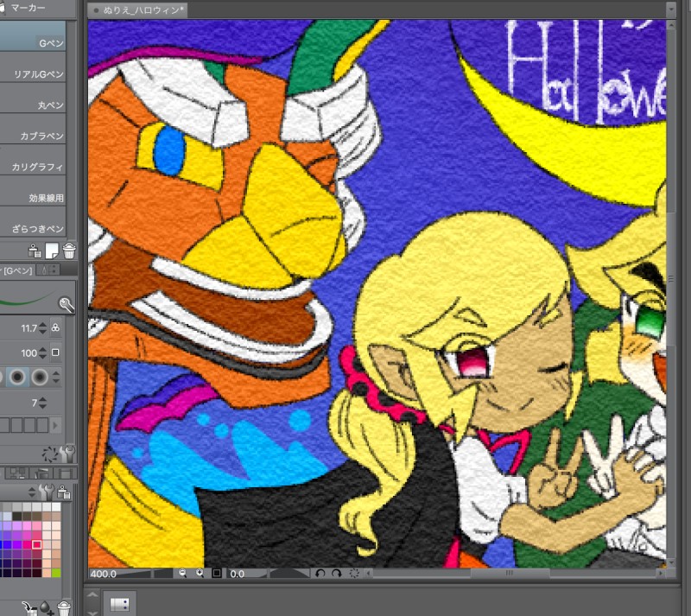Select the 丸ペン sub tool
691x616 pixels.
coord(33,98)
